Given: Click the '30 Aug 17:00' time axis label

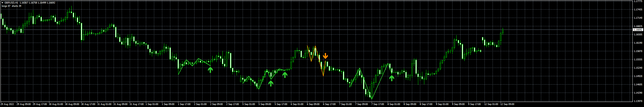Looking at the screenshot, I should (88, 104).
